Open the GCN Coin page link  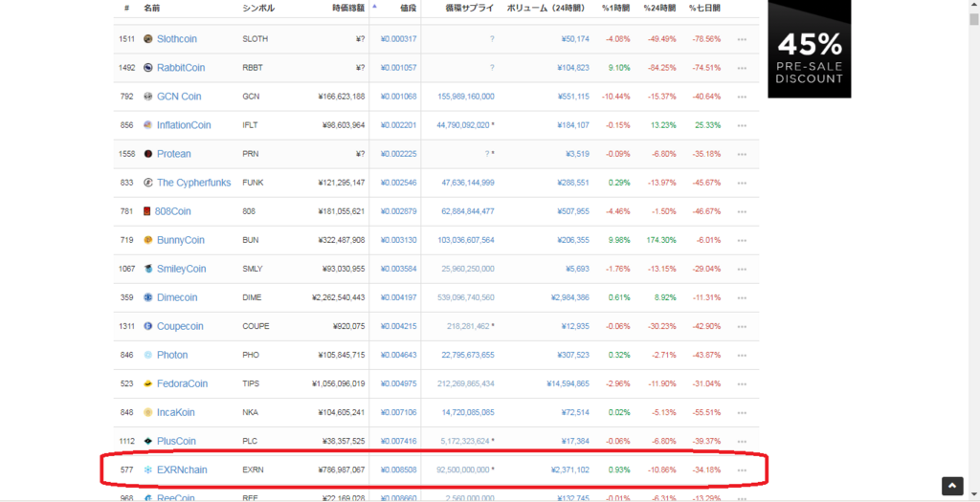[179, 97]
